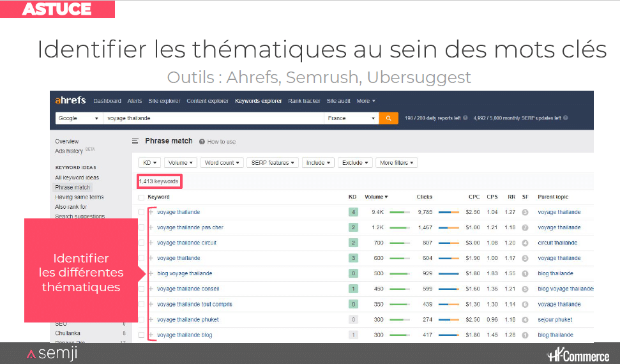This screenshot has height=364, width=620.
Task: Click the SF icon for voyage thailande conseil
Action: pos(525,289)
